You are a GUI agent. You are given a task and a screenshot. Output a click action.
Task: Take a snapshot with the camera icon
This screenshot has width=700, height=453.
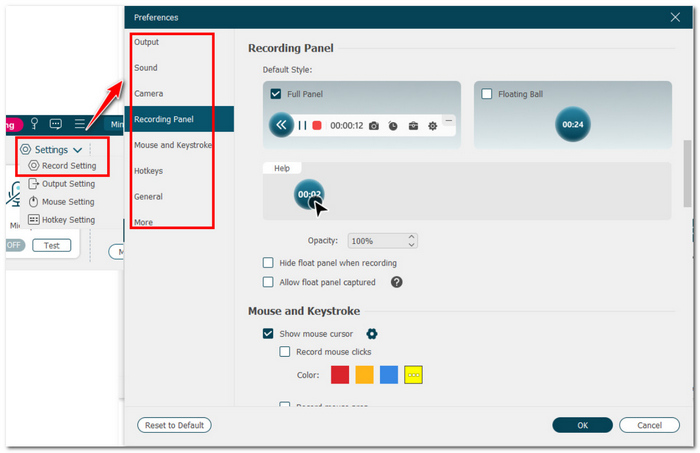(374, 126)
